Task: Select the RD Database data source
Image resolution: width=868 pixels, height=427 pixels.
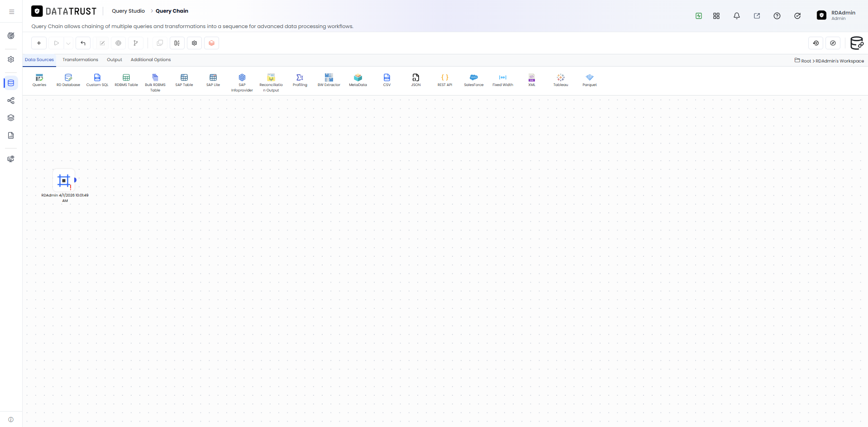Action: pos(68,80)
